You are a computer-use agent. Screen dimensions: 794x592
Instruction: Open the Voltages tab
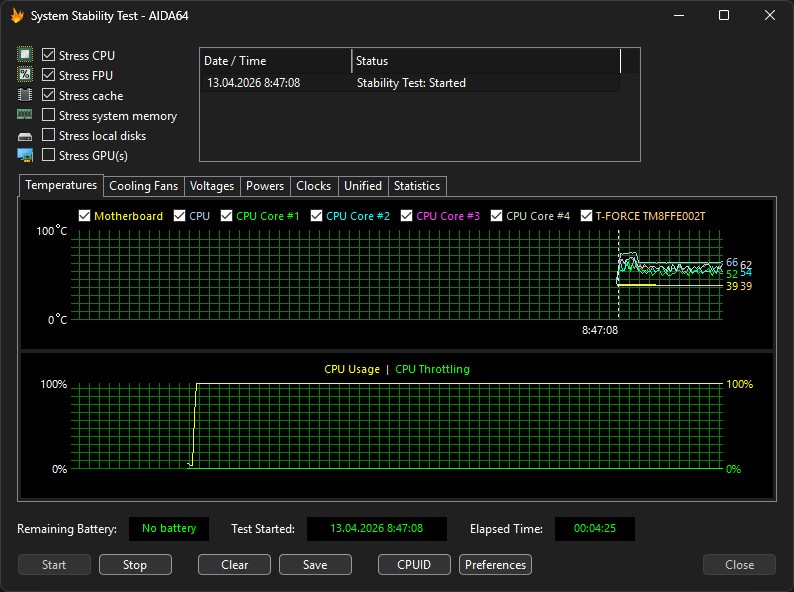[x=212, y=186]
